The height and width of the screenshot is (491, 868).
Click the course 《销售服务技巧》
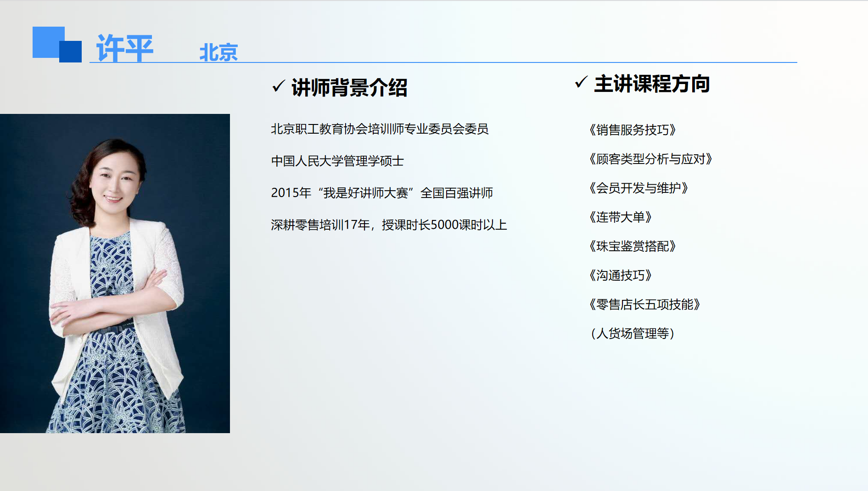(x=633, y=130)
